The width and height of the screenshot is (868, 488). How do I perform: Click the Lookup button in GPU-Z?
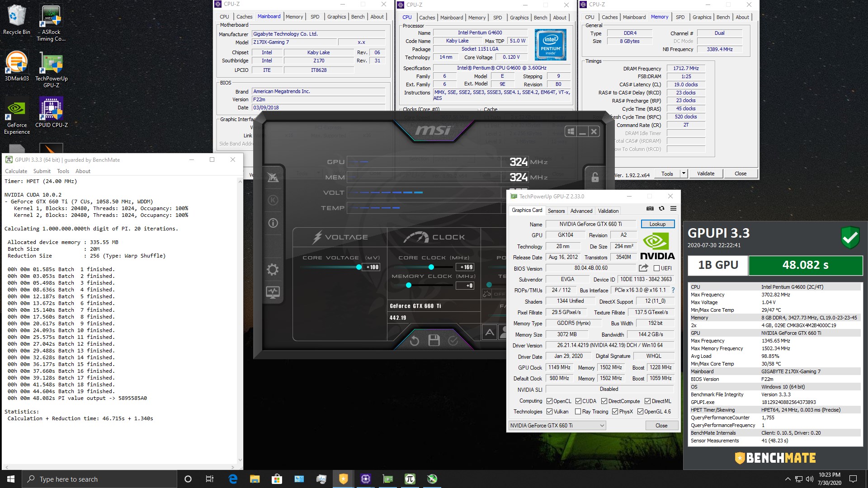pos(657,224)
